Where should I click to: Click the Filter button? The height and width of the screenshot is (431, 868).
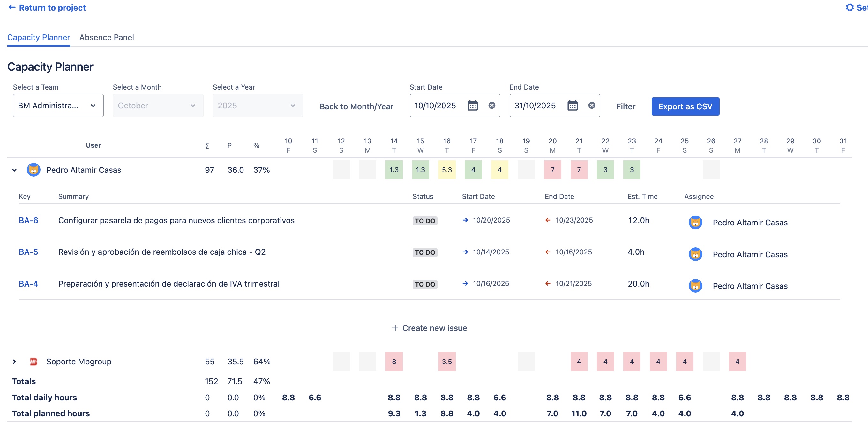(x=626, y=106)
